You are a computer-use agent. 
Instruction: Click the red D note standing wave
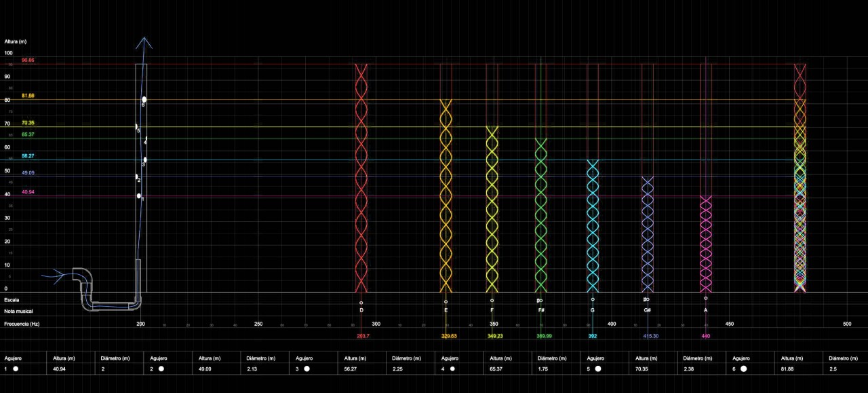pyautogui.click(x=361, y=178)
